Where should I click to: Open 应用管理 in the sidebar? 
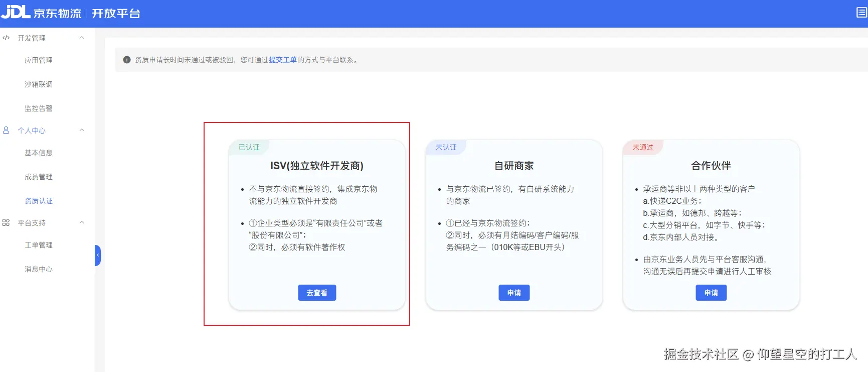pos(39,60)
